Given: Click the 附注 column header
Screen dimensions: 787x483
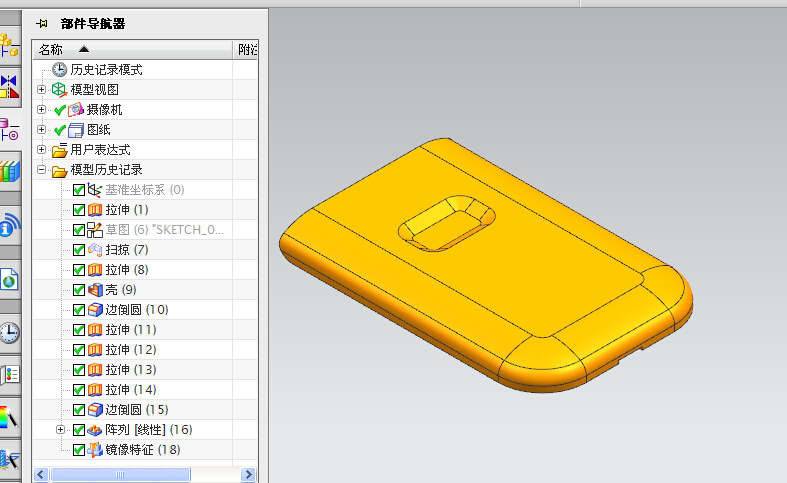Looking at the screenshot, I should coord(246,49).
